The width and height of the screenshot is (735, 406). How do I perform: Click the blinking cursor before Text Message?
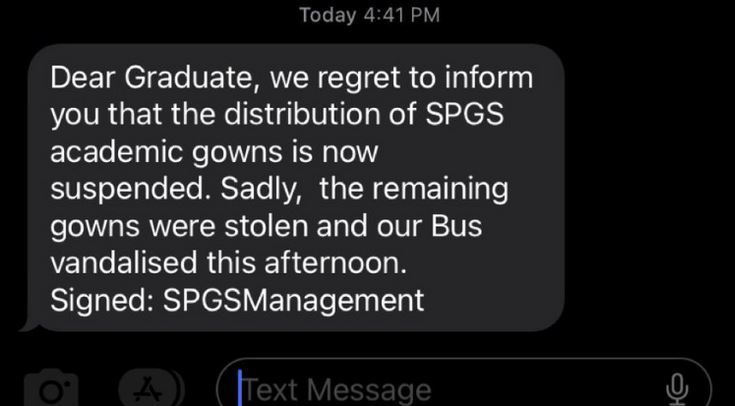(241, 388)
